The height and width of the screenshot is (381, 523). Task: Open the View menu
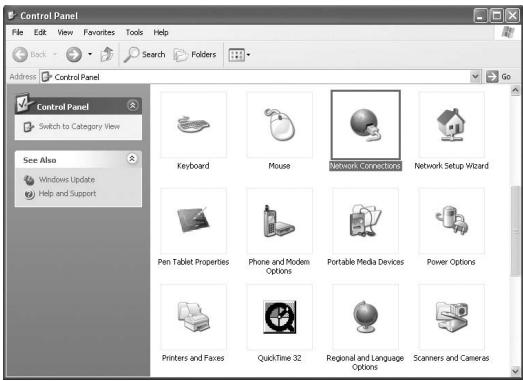(x=65, y=32)
